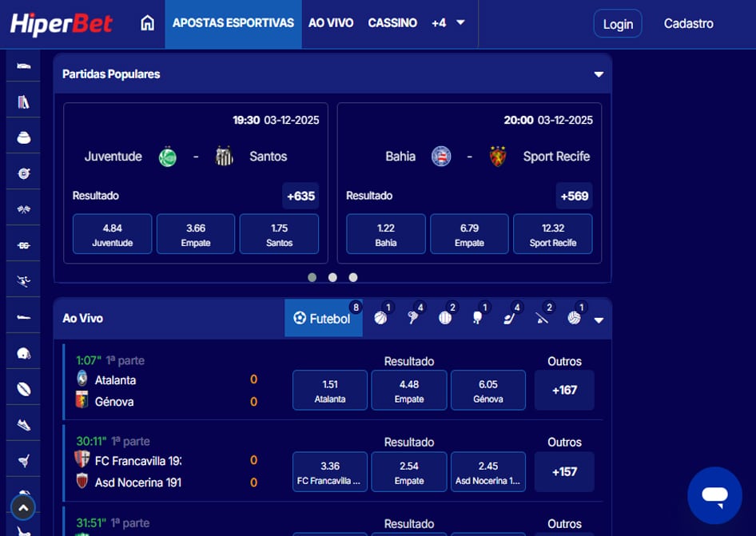Select the table tennis live filter icon
This screenshot has height=536, width=756.
tap(476, 316)
